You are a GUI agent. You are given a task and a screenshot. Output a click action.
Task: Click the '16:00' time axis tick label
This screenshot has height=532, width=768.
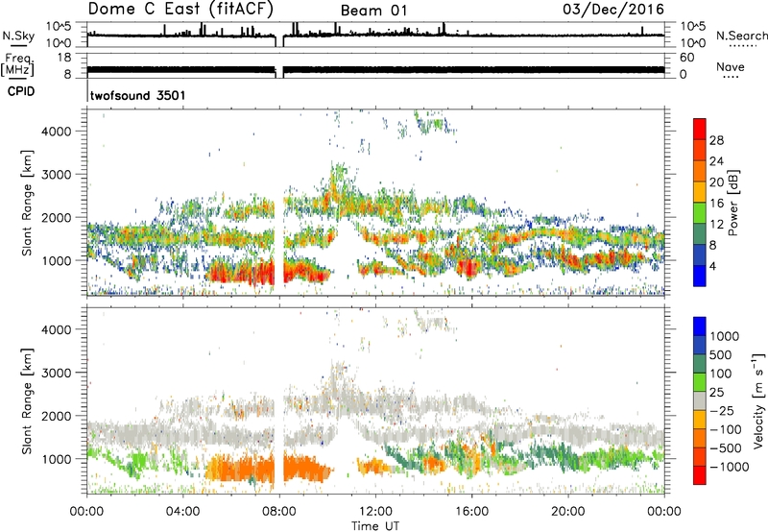click(x=471, y=512)
